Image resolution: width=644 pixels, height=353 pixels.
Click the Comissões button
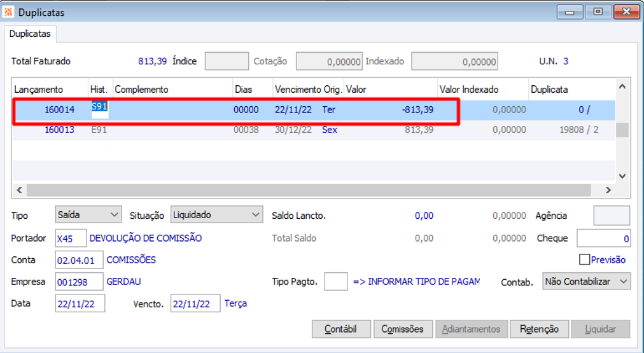pos(402,329)
